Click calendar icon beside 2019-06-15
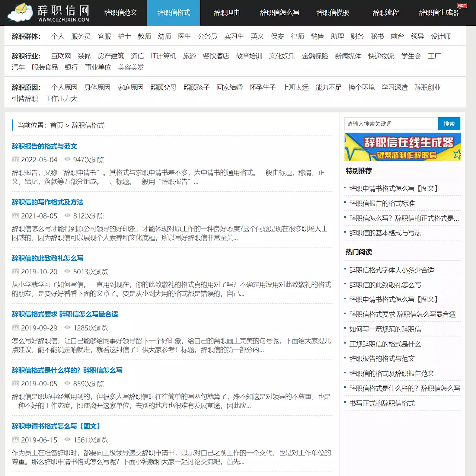 pos(16,440)
